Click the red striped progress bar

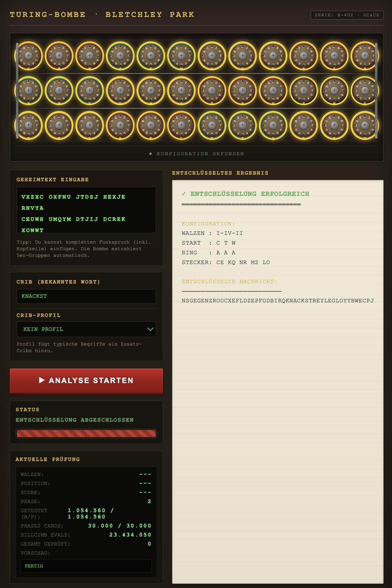(86, 434)
